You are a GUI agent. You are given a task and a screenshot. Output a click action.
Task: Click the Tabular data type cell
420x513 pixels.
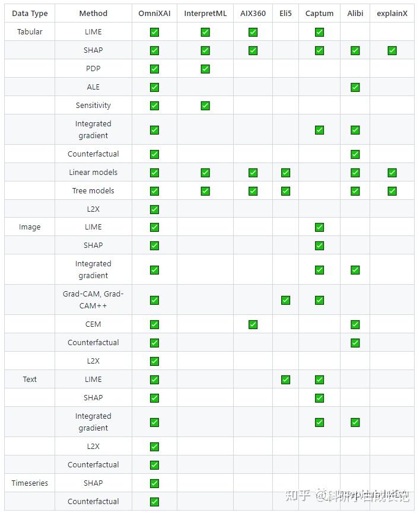30,32
